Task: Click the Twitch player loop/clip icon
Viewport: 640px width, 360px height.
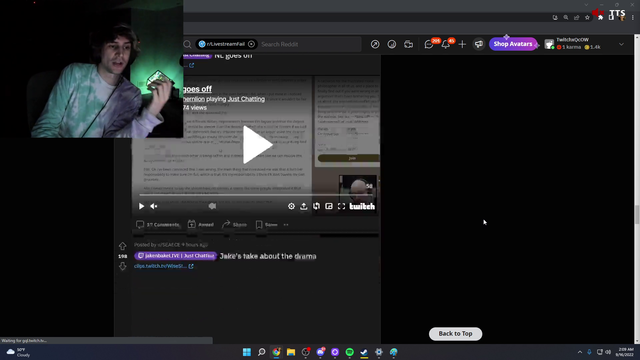Action: pos(316,207)
